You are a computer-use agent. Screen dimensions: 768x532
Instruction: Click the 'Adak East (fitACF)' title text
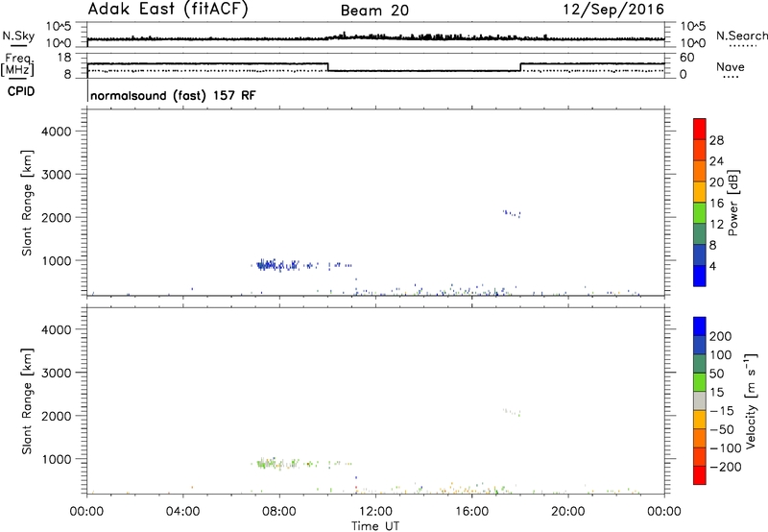168,10
